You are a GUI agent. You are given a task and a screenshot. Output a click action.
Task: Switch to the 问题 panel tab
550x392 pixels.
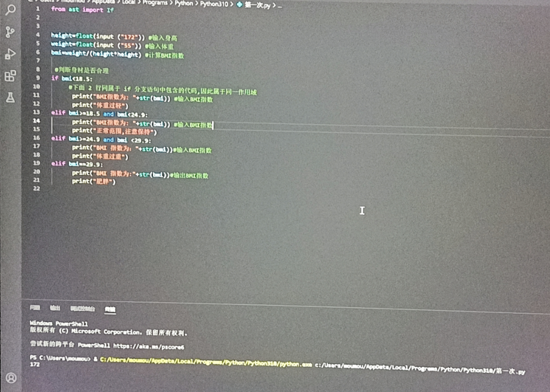(x=35, y=308)
